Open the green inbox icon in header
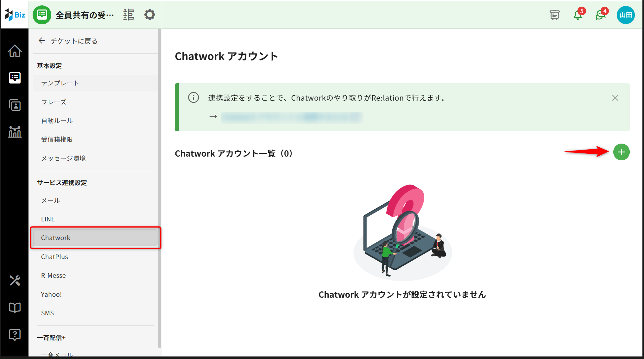The width and height of the screenshot is (644, 359). pos(42,15)
